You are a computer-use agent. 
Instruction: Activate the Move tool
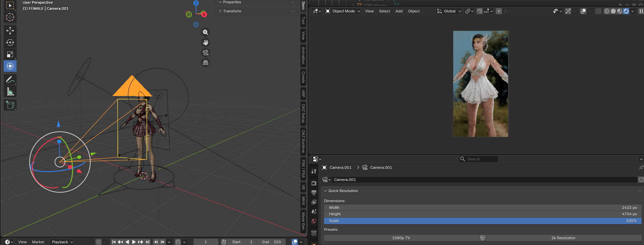click(x=10, y=31)
